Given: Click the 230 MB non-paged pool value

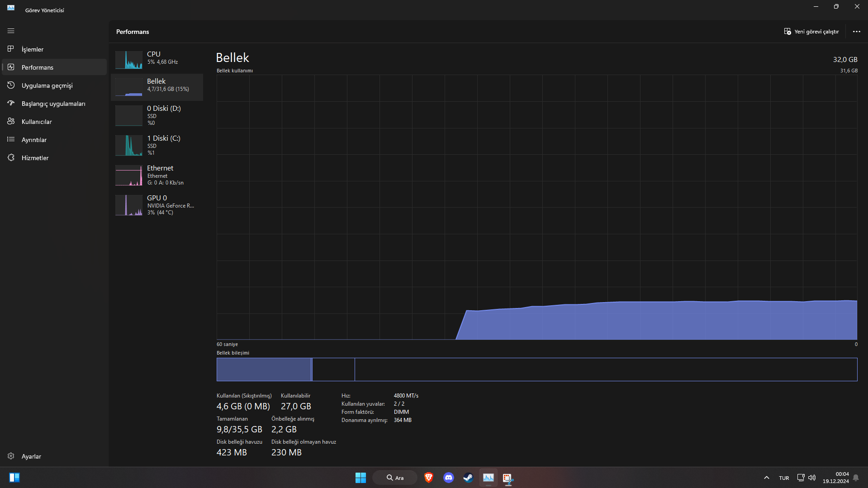Looking at the screenshot, I should 286,452.
